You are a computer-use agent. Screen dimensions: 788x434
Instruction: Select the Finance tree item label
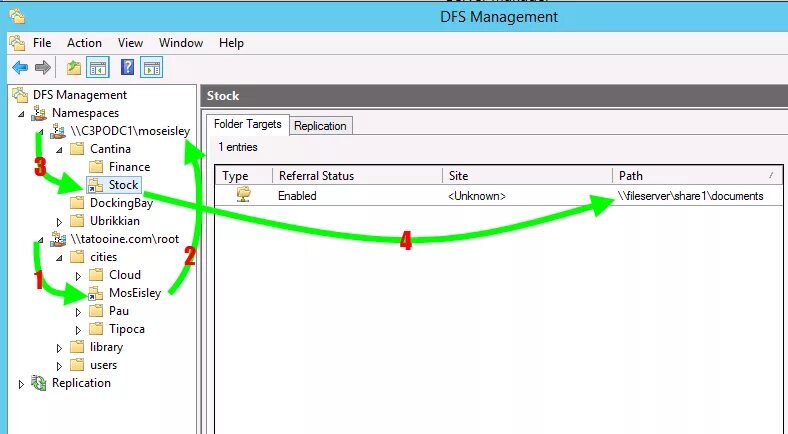pos(129,167)
